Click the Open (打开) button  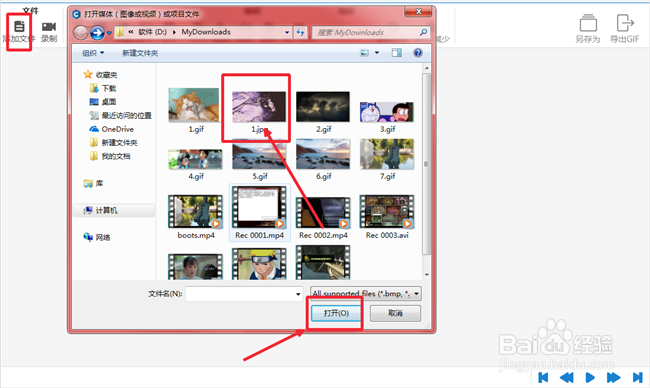point(336,313)
